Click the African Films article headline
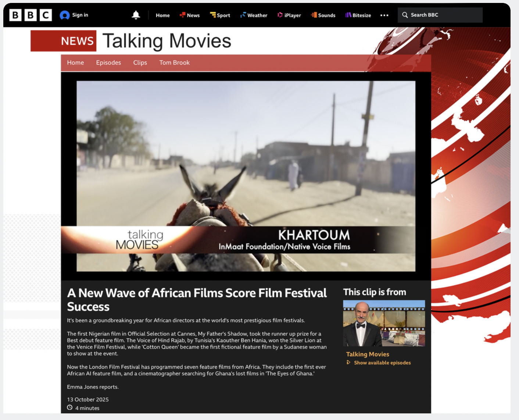 pos(197,299)
